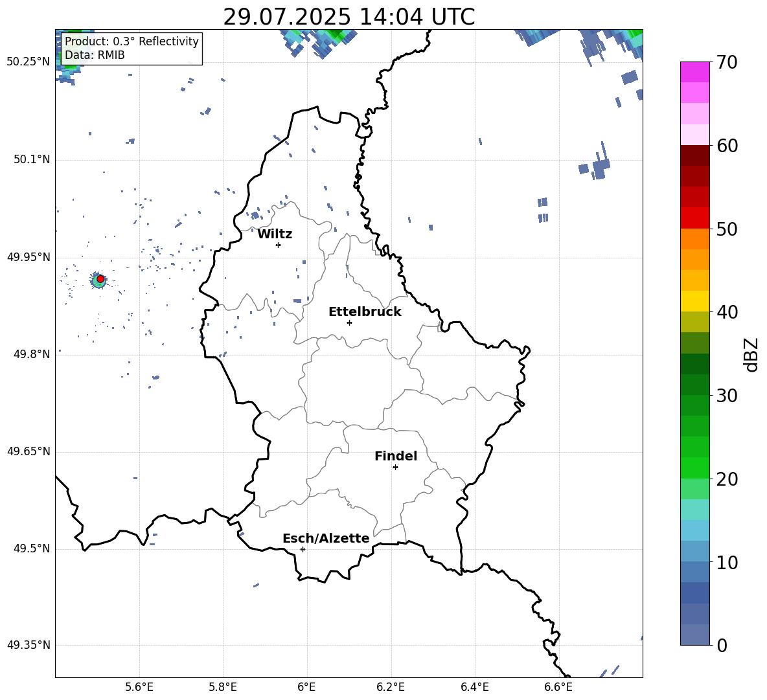Image resolution: width=767 pixels, height=700 pixels.
Task: Click the 5.6°E longitude label
Action: 139,687
